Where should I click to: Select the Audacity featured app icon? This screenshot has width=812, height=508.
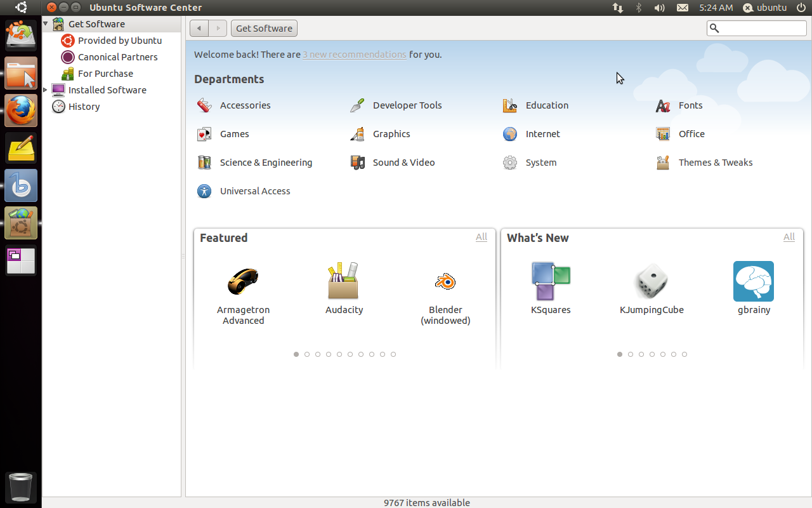coord(344,281)
